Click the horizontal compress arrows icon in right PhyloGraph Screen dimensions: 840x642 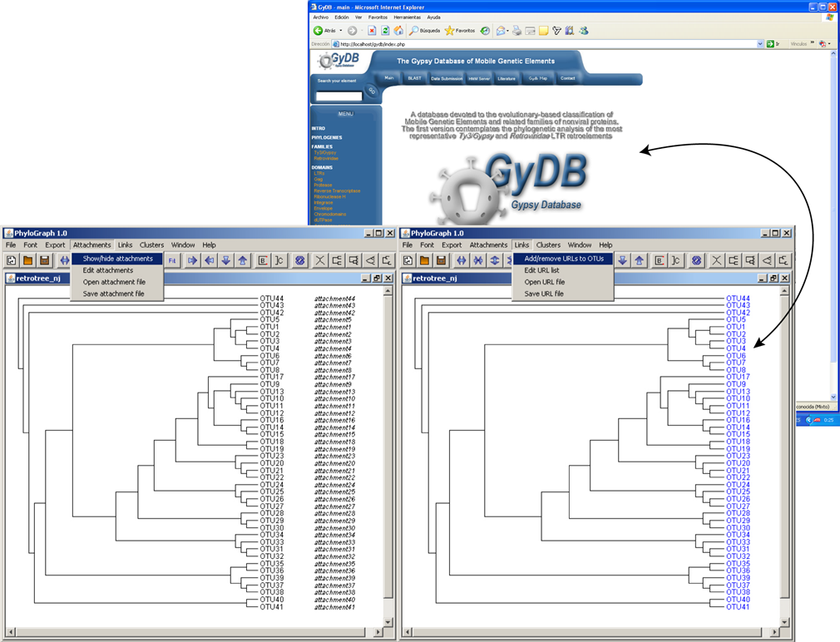pyautogui.click(x=478, y=261)
